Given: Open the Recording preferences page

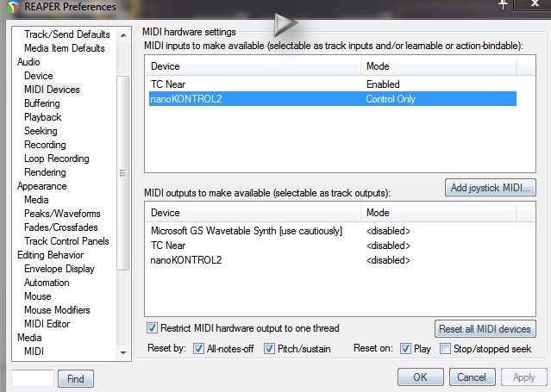Looking at the screenshot, I should click(45, 145).
